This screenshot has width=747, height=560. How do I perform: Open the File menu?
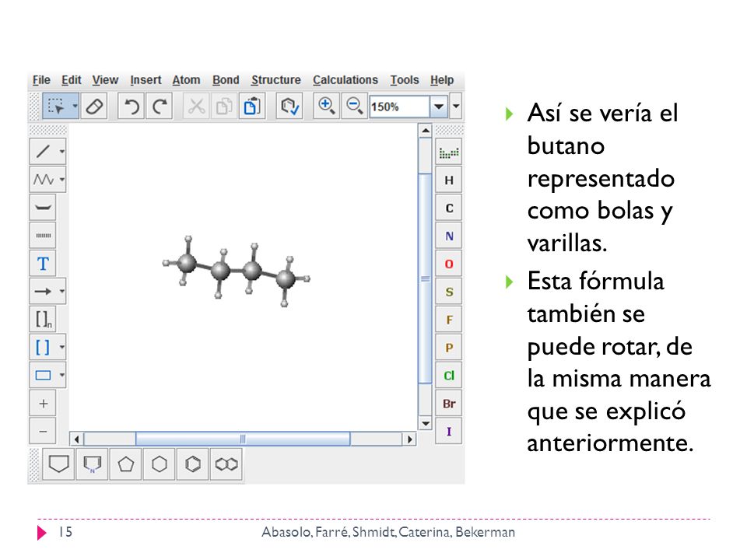coord(41,80)
